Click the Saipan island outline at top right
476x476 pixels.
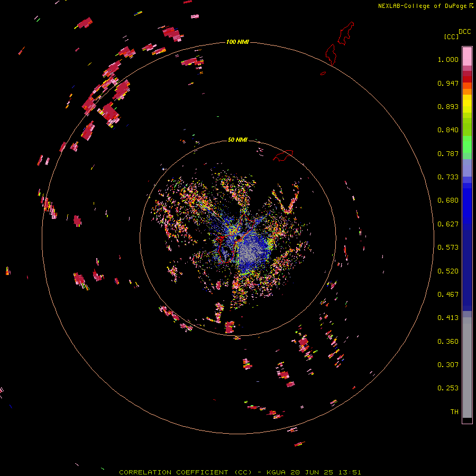(346, 33)
